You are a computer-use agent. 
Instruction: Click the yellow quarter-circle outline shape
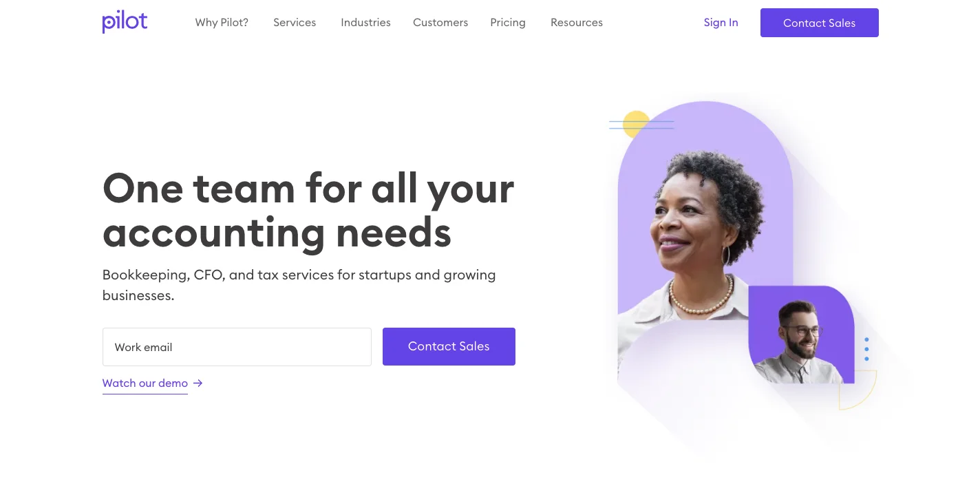point(857,390)
